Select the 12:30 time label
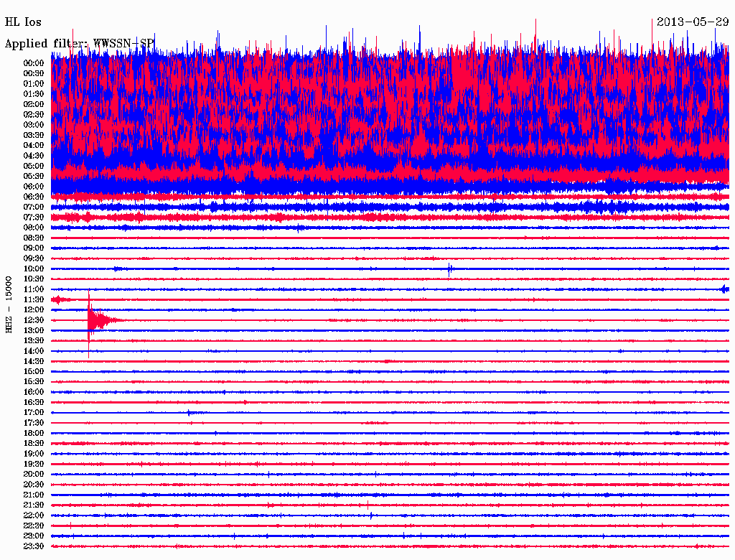 [x=33, y=320]
